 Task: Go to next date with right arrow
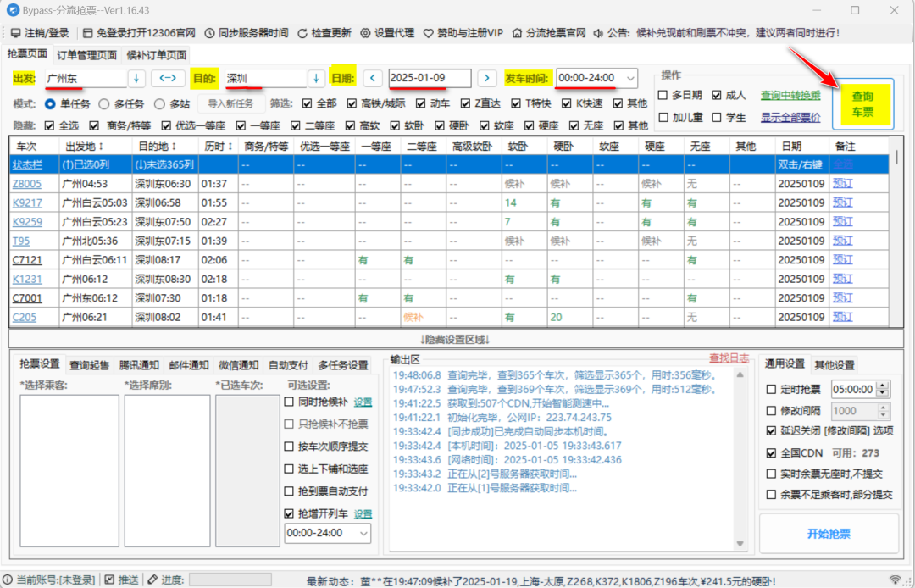tap(485, 78)
